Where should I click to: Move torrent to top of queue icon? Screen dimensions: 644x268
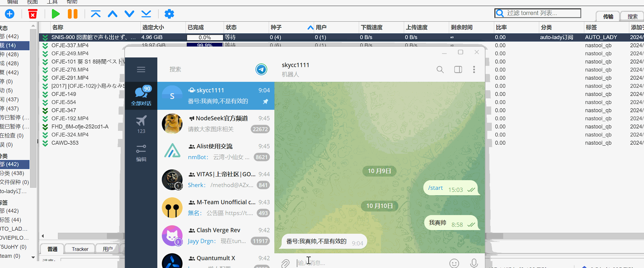point(96,14)
